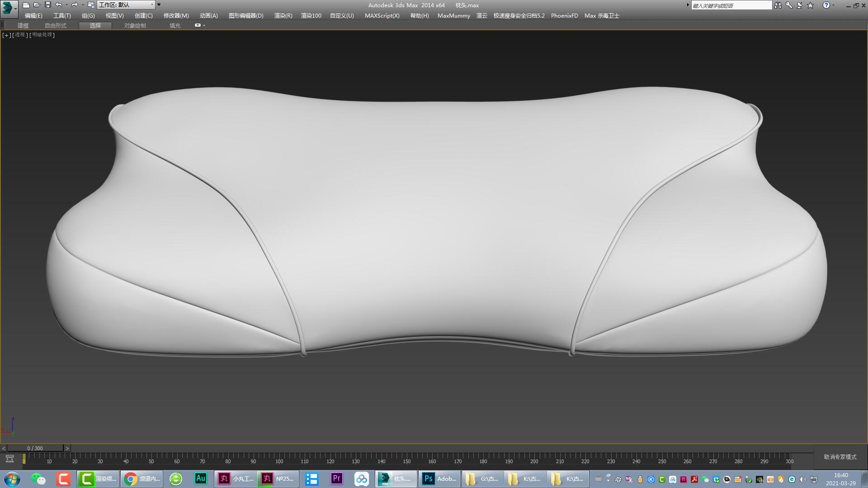Click frame 100 on the time slider
The width and height of the screenshot is (868, 488).
click(279, 459)
